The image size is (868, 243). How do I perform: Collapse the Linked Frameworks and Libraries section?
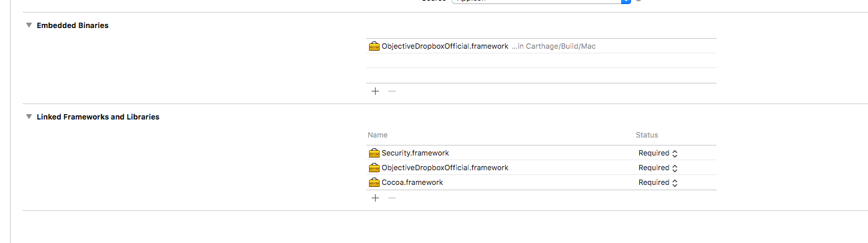coord(29,117)
